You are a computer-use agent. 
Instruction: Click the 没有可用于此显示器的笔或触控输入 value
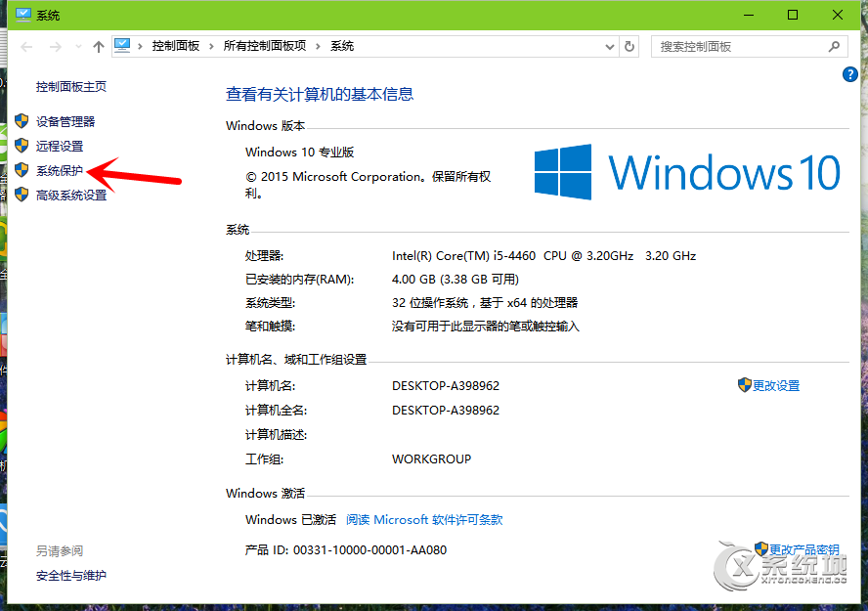click(486, 327)
